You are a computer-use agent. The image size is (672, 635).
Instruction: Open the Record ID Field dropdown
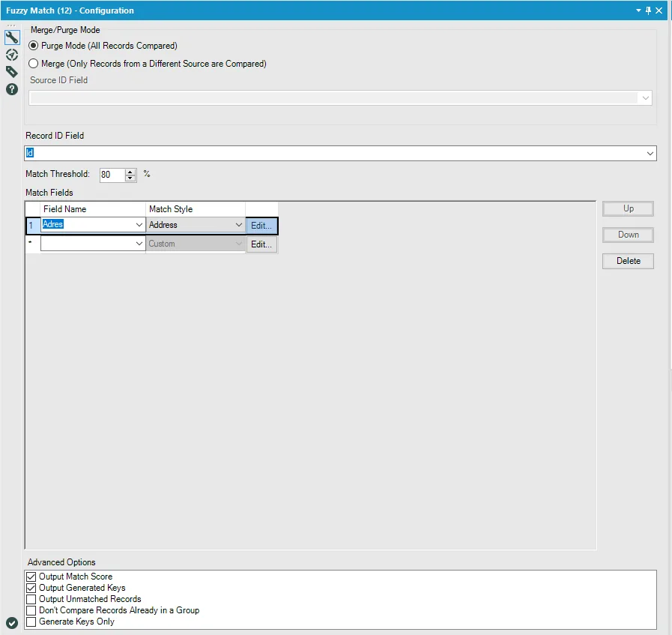coord(650,153)
